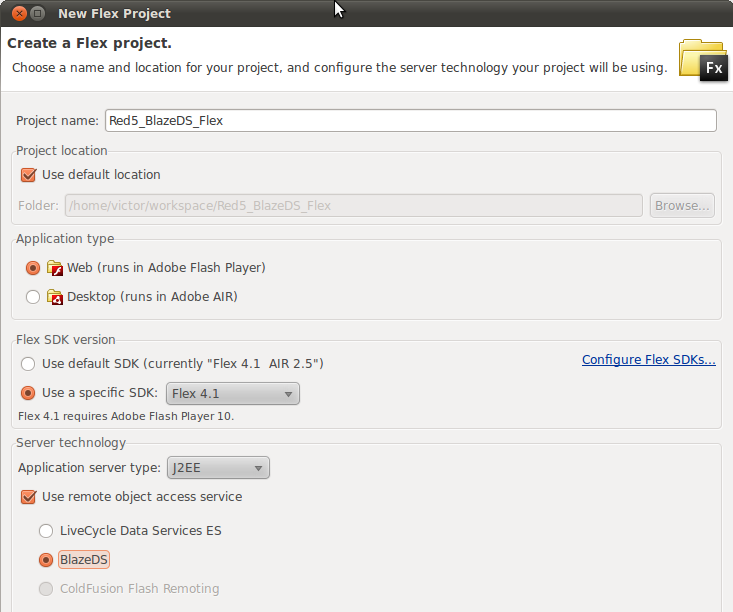Open the Configure Flex SDKs link
The image size is (733, 612).
(x=648, y=360)
